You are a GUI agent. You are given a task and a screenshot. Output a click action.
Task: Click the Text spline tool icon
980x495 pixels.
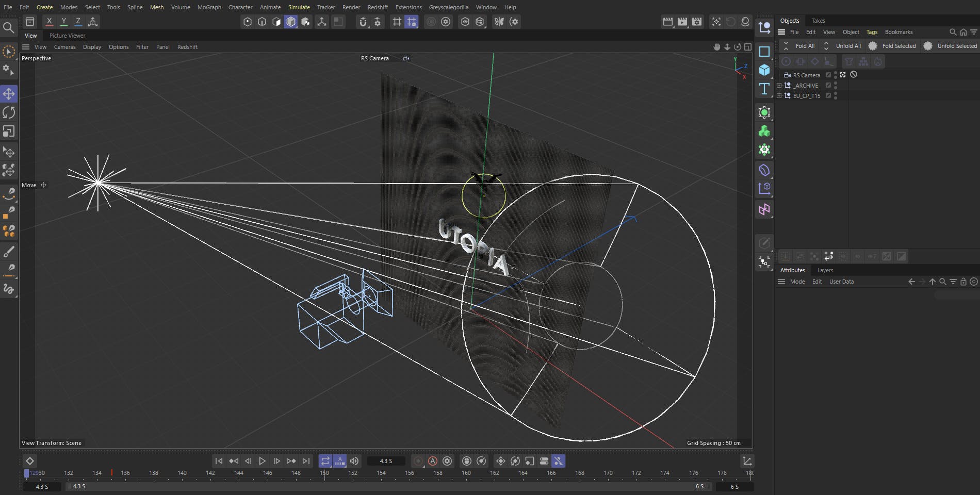[764, 89]
